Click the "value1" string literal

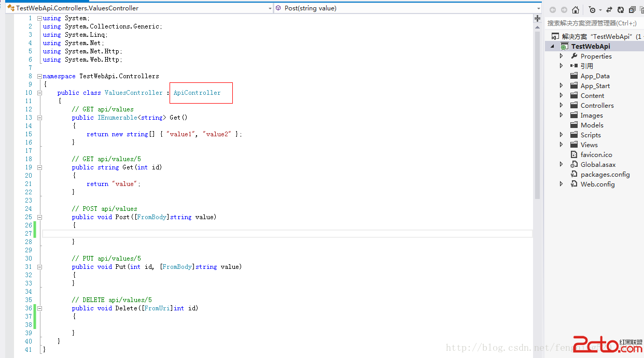181,134
